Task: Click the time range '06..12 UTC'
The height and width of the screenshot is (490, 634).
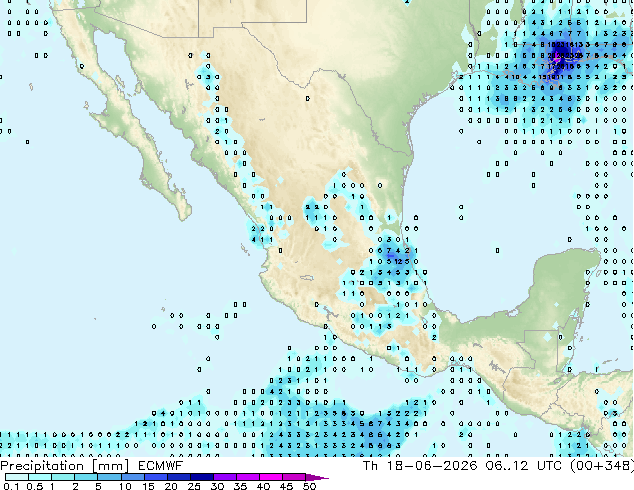Action: [524, 466]
